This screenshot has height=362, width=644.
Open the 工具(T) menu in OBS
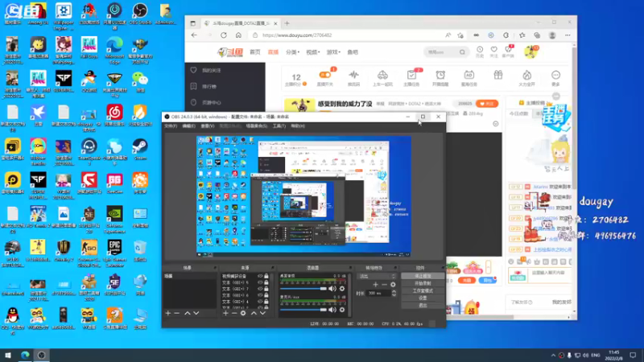click(x=279, y=126)
